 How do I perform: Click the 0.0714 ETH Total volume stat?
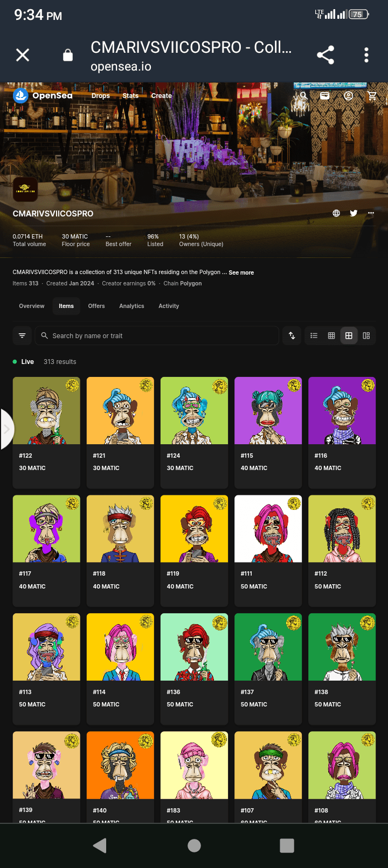click(29, 240)
